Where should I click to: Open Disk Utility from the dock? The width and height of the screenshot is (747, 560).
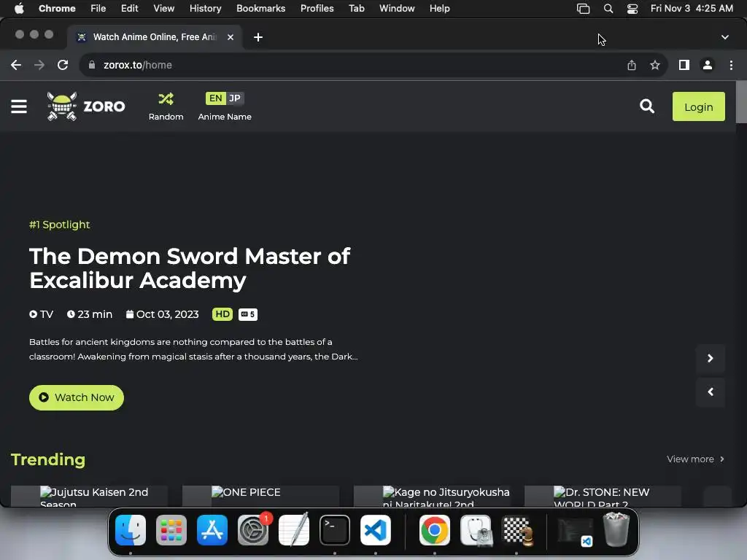point(476,530)
